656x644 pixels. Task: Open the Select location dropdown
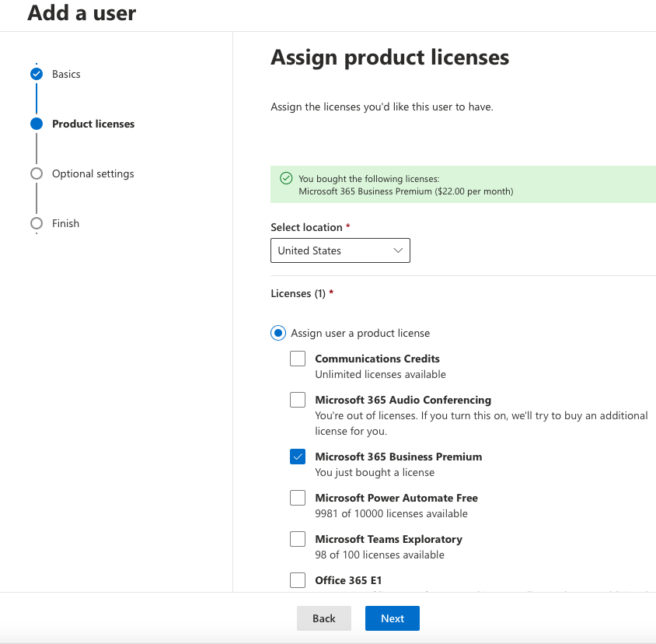340,250
